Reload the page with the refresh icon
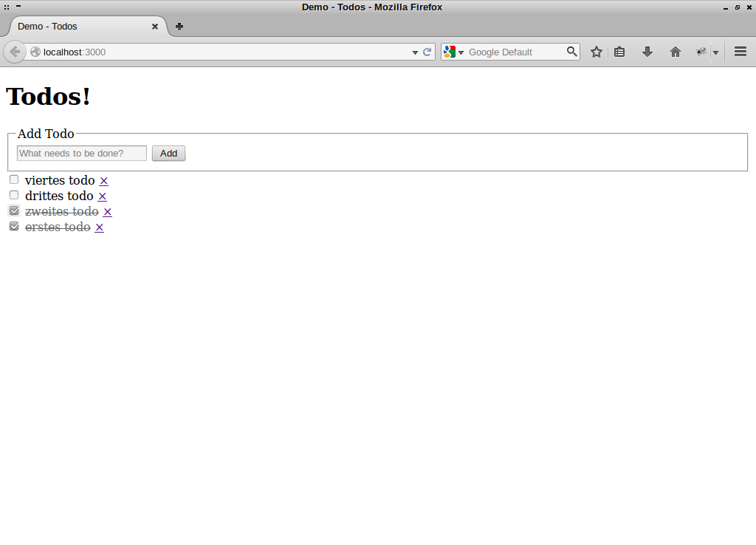The image size is (756, 545). (427, 52)
